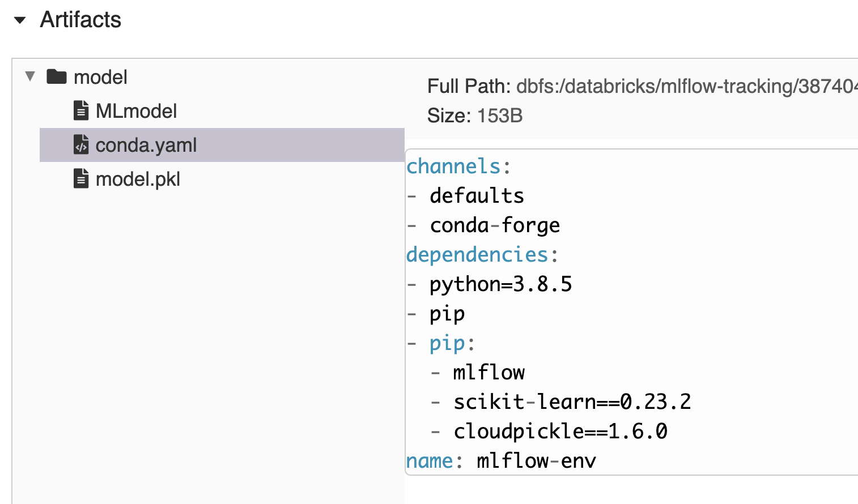Image resolution: width=858 pixels, height=504 pixels.
Task: Click the dbfs full path text
Action: (686, 86)
